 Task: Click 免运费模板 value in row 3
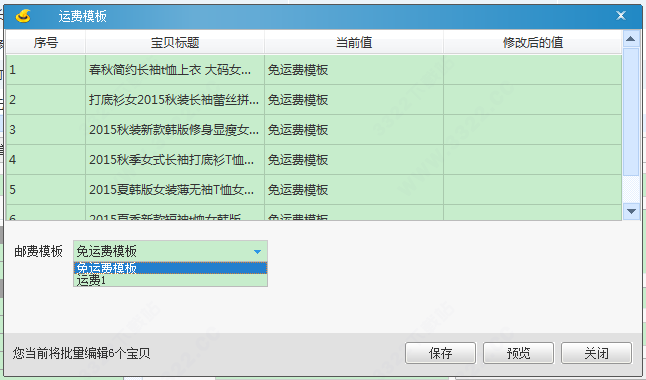click(x=298, y=130)
